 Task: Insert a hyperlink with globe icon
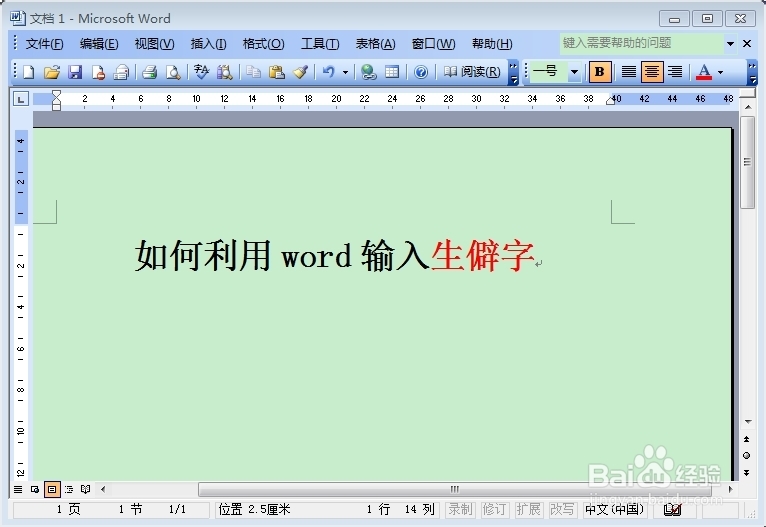[x=368, y=72]
